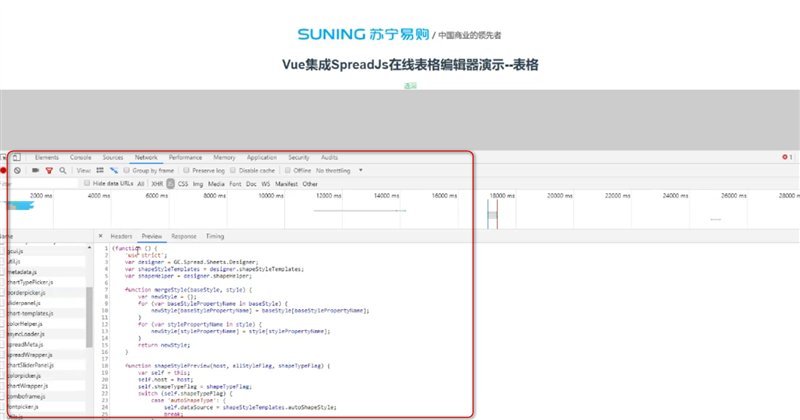Clear the network log

[18, 171]
